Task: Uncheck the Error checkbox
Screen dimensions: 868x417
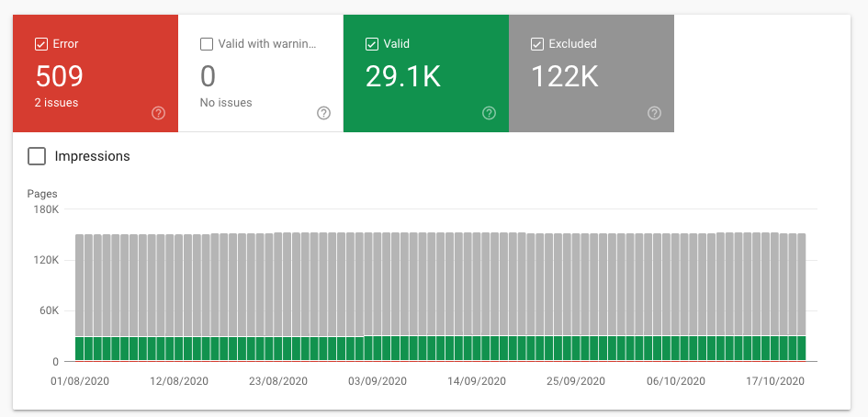Action: (40, 44)
